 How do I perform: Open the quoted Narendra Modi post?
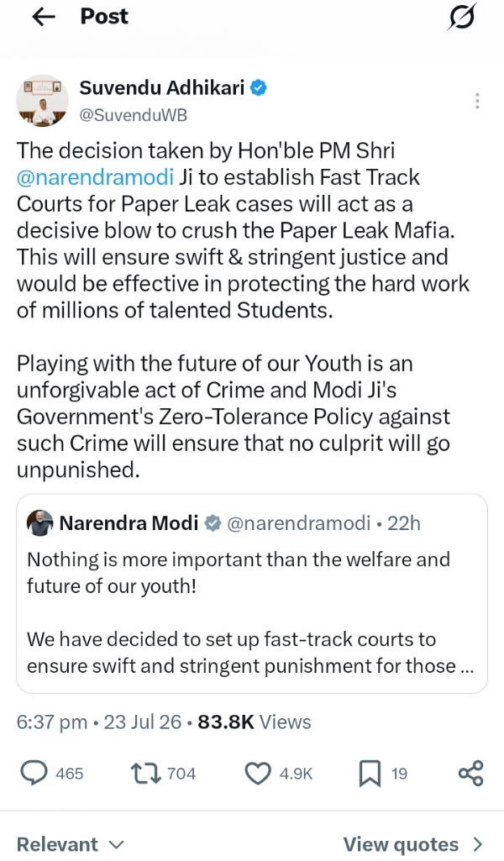252,594
